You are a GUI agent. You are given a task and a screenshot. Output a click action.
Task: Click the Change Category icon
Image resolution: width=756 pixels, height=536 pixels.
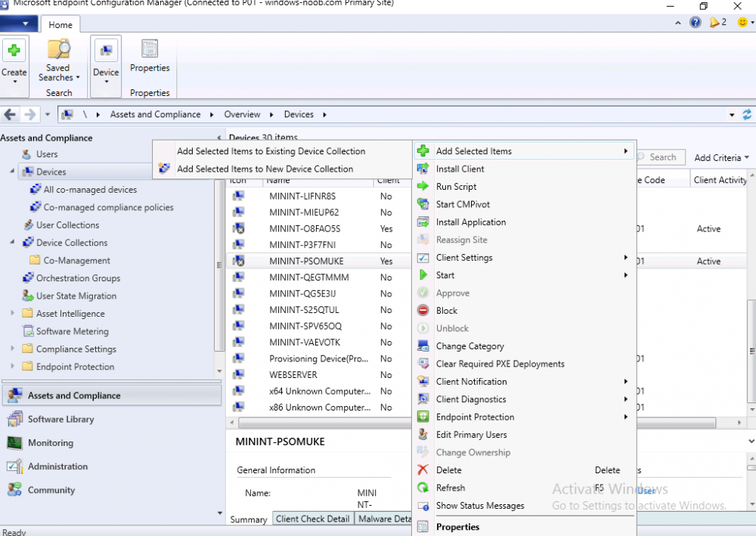[423, 346]
